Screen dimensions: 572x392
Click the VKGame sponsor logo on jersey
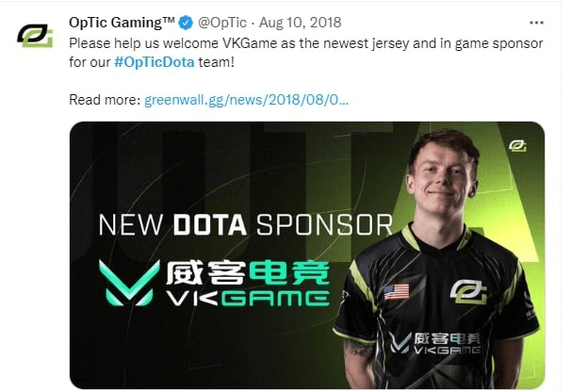(434, 343)
